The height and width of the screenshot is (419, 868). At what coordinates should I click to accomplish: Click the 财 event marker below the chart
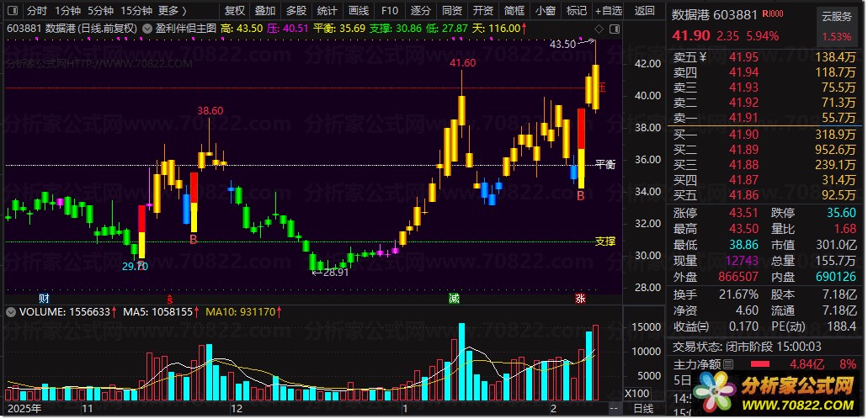pyautogui.click(x=44, y=299)
